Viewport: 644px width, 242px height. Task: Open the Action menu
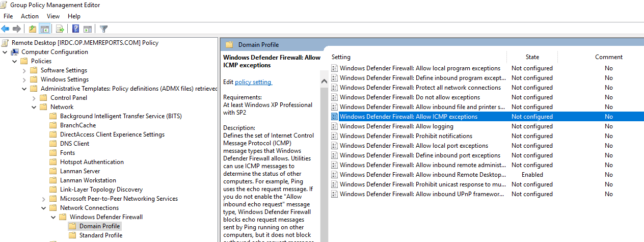coord(30,16)
